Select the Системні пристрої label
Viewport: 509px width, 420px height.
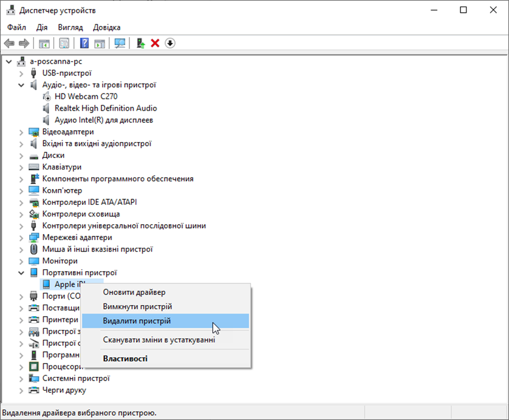[76, 379]
